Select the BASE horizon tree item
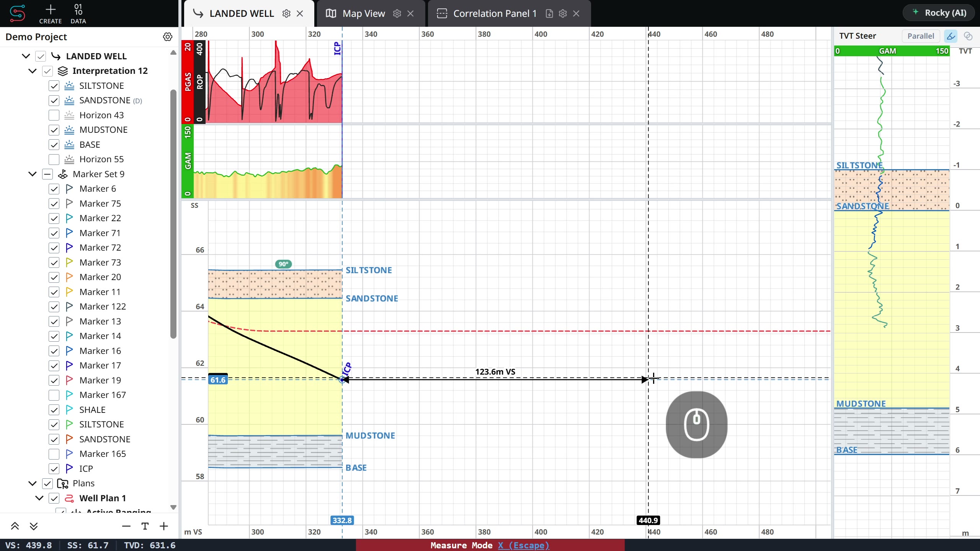The width and height of the screenshot is (980, 551). click(x=90, y=145)
